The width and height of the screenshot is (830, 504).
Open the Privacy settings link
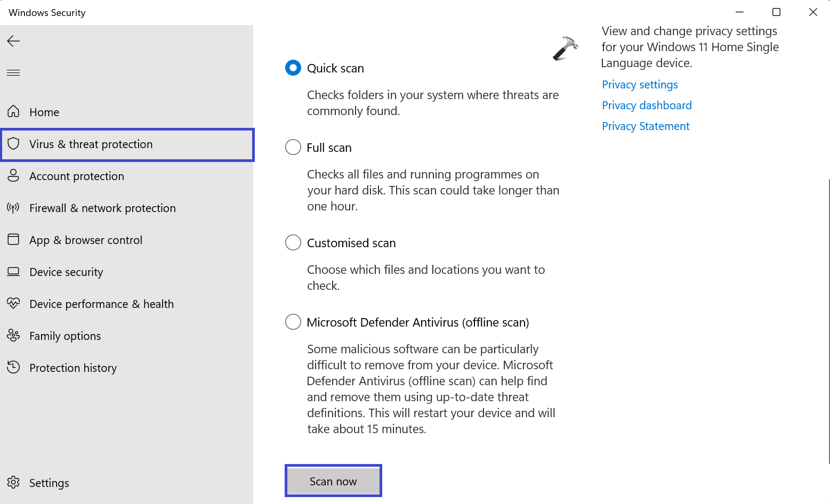click(640, 85)
